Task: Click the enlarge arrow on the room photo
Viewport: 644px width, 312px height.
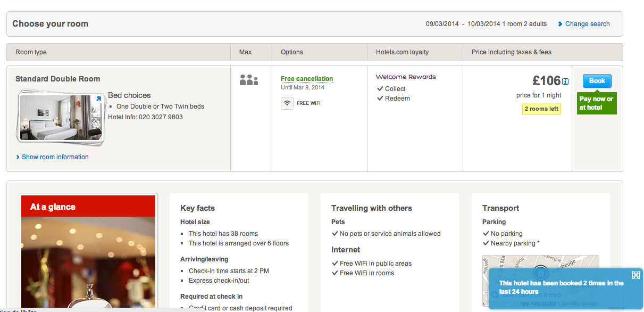Action: (x=98, y=98)
